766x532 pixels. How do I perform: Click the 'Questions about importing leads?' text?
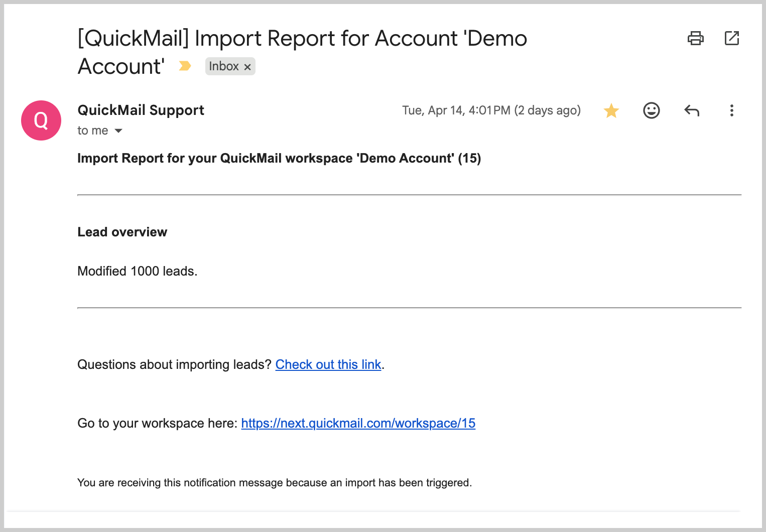tap(174, 364)
